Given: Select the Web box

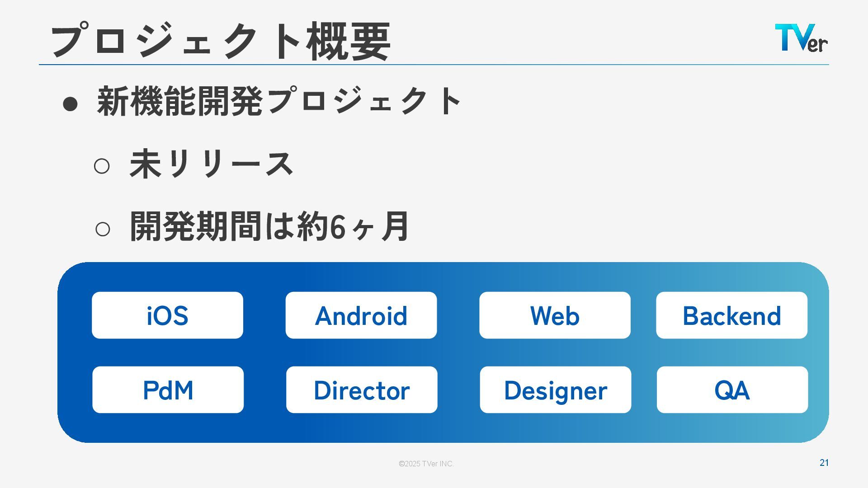Looking at the screenshot, I should (555, 315).
